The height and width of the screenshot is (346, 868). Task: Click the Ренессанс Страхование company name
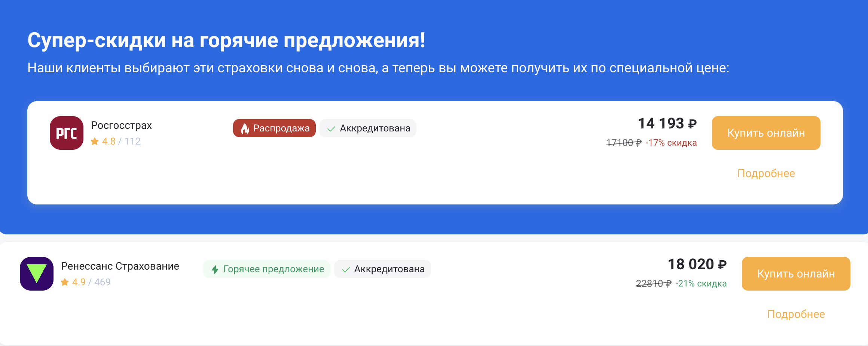point(120,266)
